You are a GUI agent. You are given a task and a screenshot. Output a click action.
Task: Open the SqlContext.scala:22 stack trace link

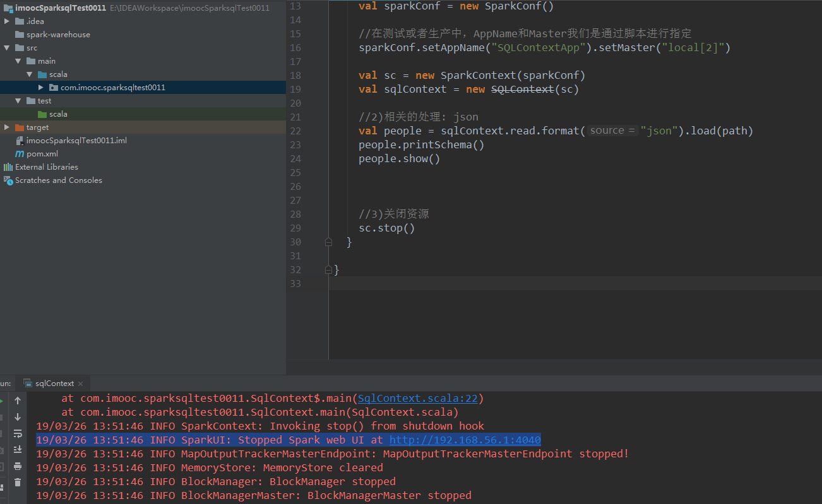419,398
